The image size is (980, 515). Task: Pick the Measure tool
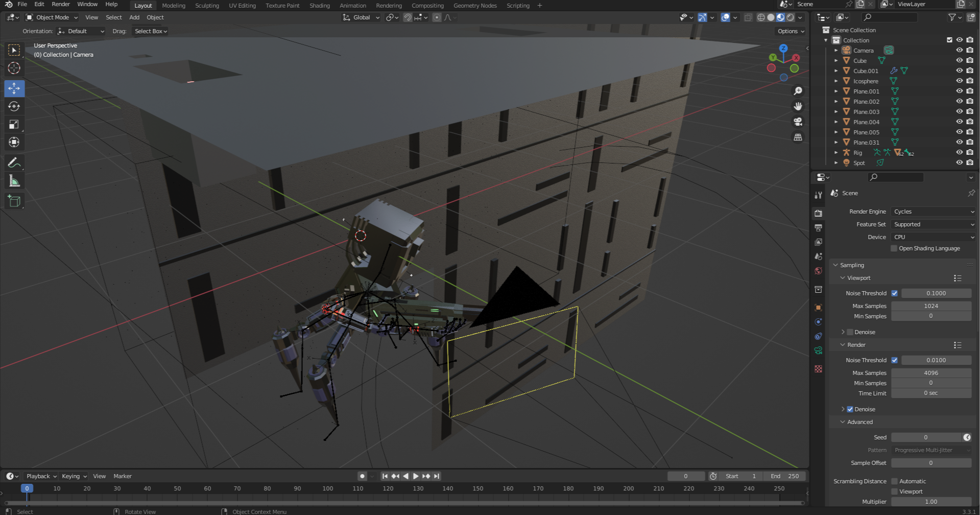pyautogui.click(x=14, y=181)
